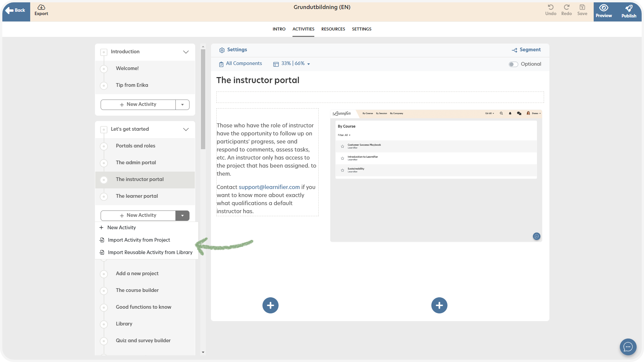Open Preview with the eye icon

click(603, 8)
